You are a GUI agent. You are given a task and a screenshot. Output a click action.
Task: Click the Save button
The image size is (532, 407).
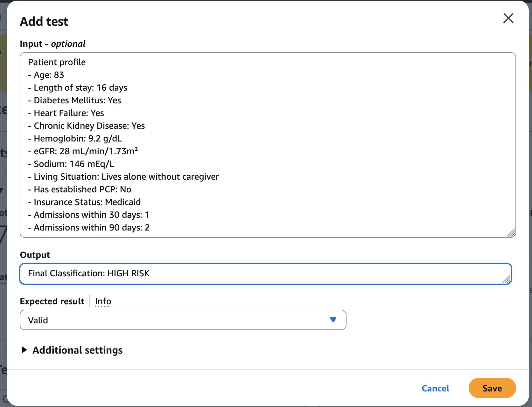492,388
